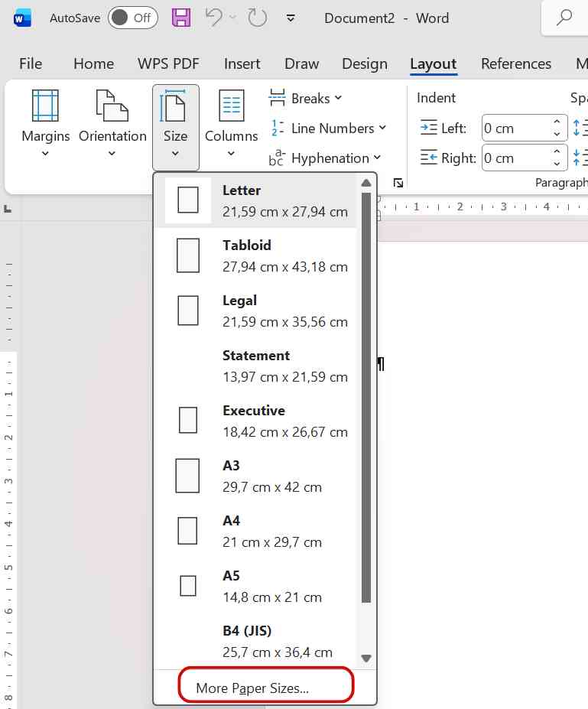Choose Tabloid paper size
The image size is (588, 709).
(256, 256)
